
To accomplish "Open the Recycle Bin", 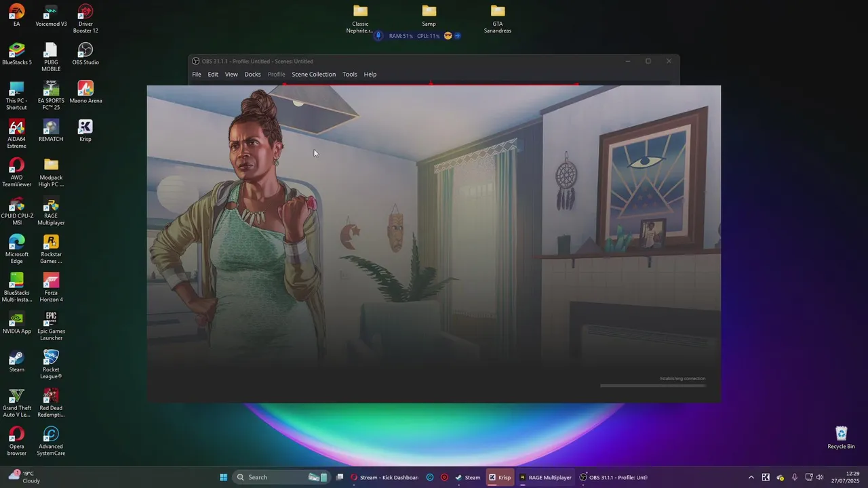I will (x=841, y=438).
